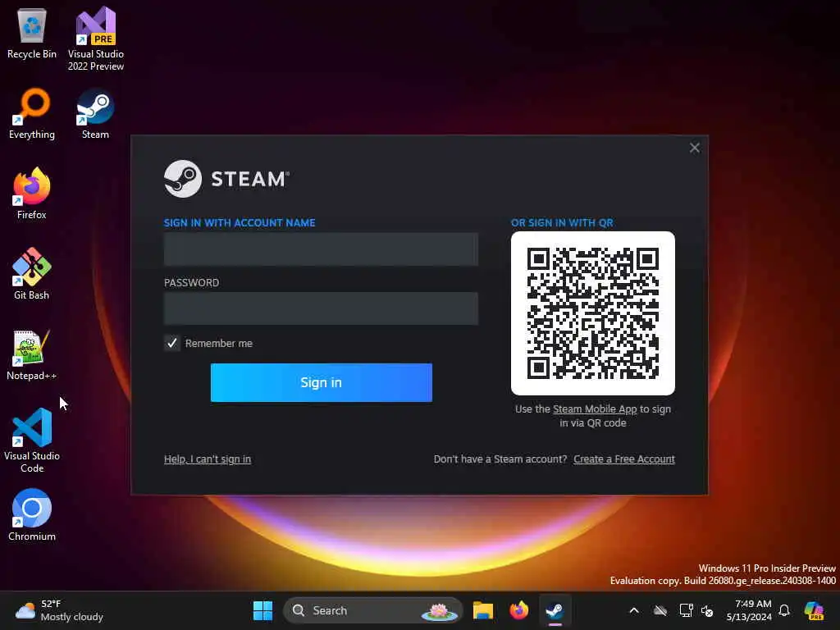The width and height of the screenshot is (840, 630).
Task: Select the Notepad++ desktop icon
Action: click(x=32, y=354)
